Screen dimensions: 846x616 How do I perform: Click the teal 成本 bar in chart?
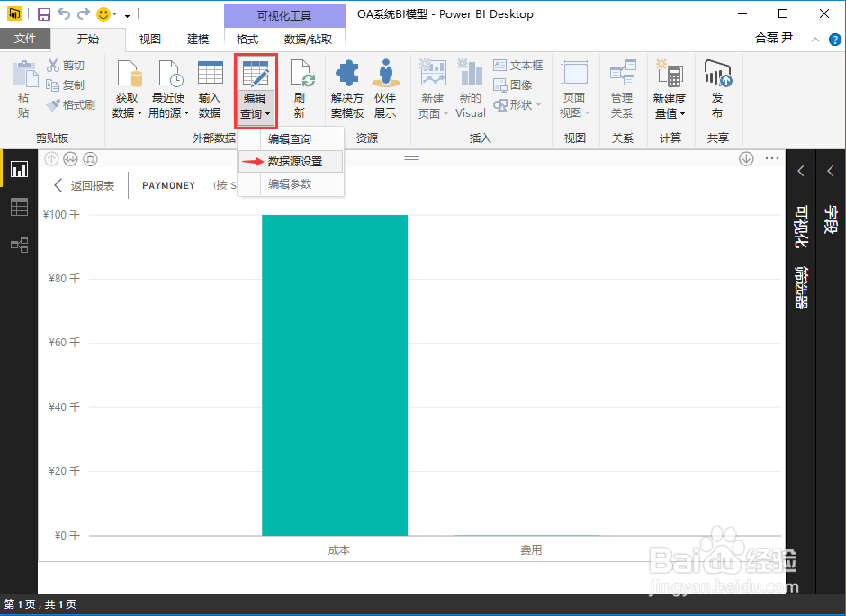pos(335,375)
